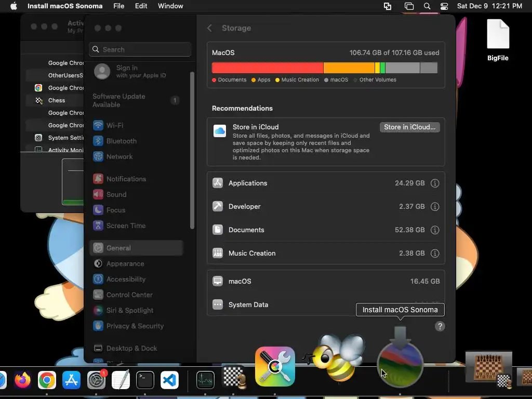Open Google Chrome from the Dock
The width and height of the screenshot is (532, 399).
(x=47, y=380)
